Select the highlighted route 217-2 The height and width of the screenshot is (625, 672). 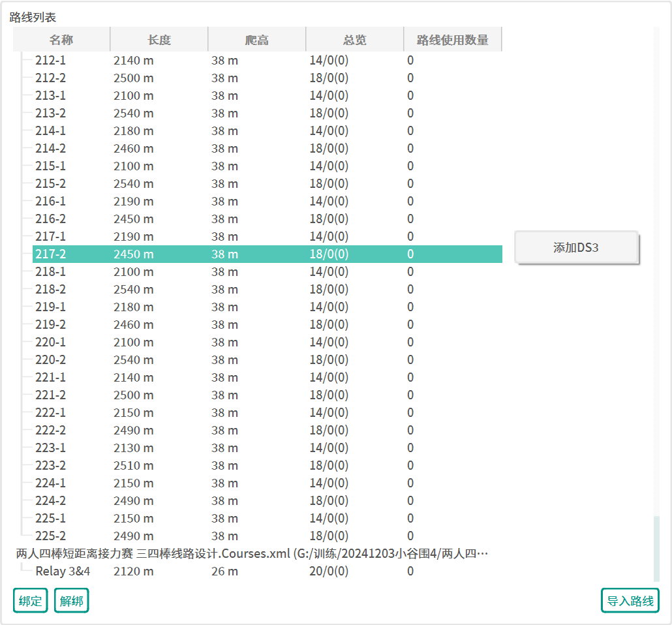tap(51, 254)
